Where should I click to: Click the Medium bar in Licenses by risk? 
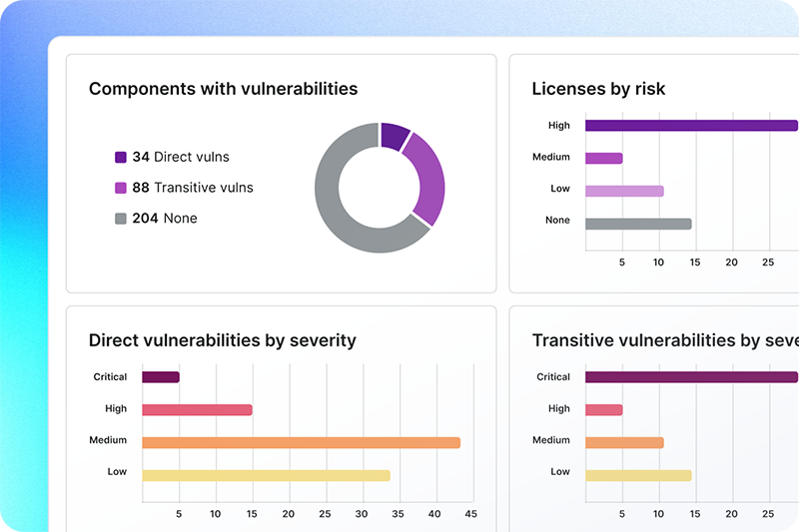point(603,158)
